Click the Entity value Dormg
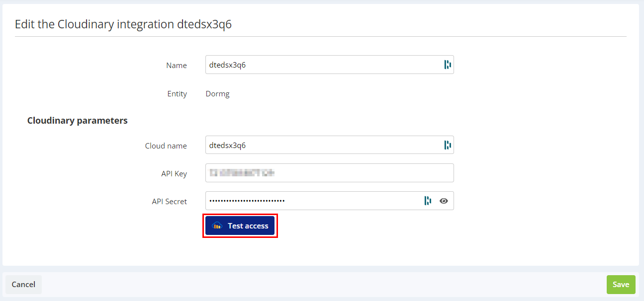This screenshot has width=644, height=301. (x=217, y=94)
